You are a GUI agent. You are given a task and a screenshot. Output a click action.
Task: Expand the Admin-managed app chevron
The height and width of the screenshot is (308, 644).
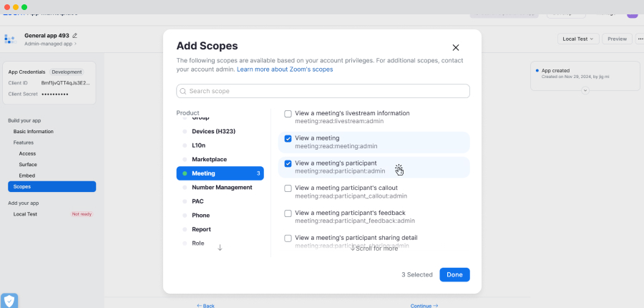click(76, 44)
